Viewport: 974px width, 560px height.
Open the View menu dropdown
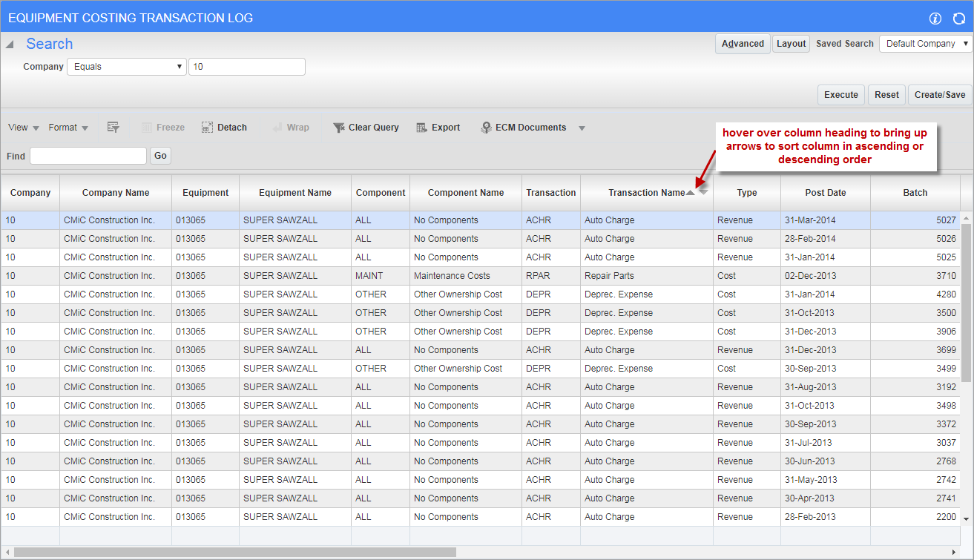coord(22,127)
